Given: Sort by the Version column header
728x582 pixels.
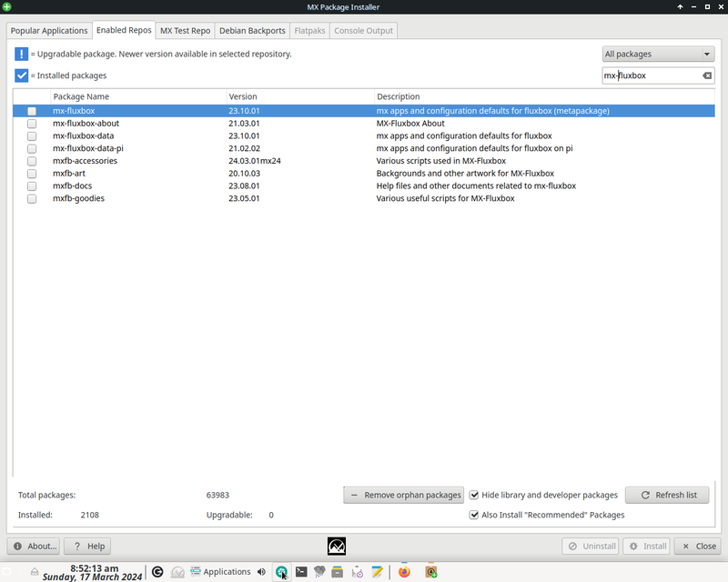Looking at the screenshot, I should pyautogui.click(x=300, y=96).
